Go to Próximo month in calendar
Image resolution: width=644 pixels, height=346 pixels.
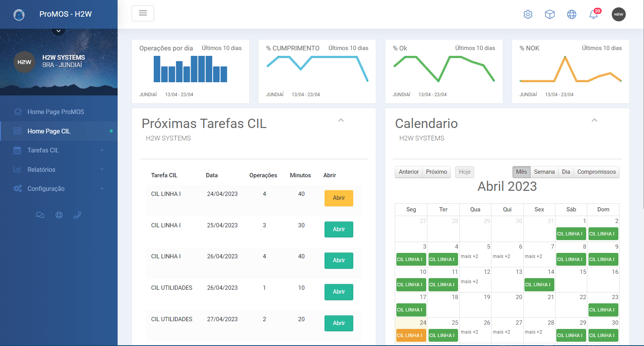(x=436, y=172)
